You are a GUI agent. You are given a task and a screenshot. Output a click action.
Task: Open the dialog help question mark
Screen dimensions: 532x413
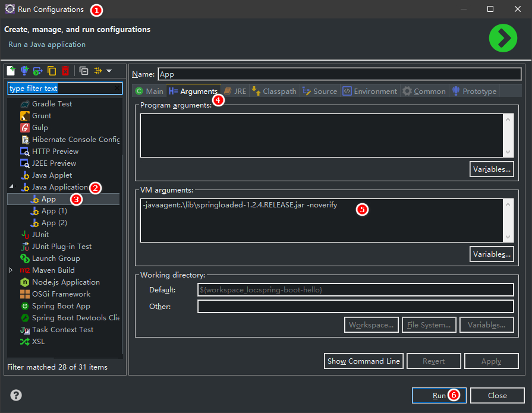[x=16, y=395]
